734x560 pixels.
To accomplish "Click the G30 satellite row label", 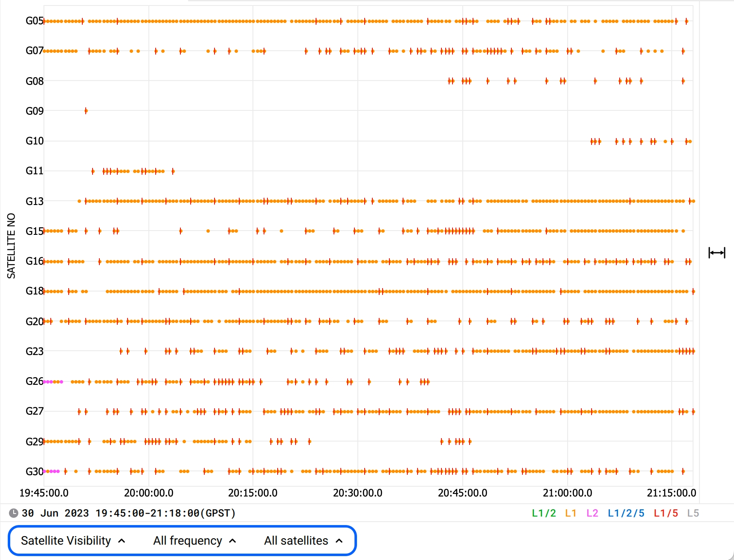I will tap(34, 472).
